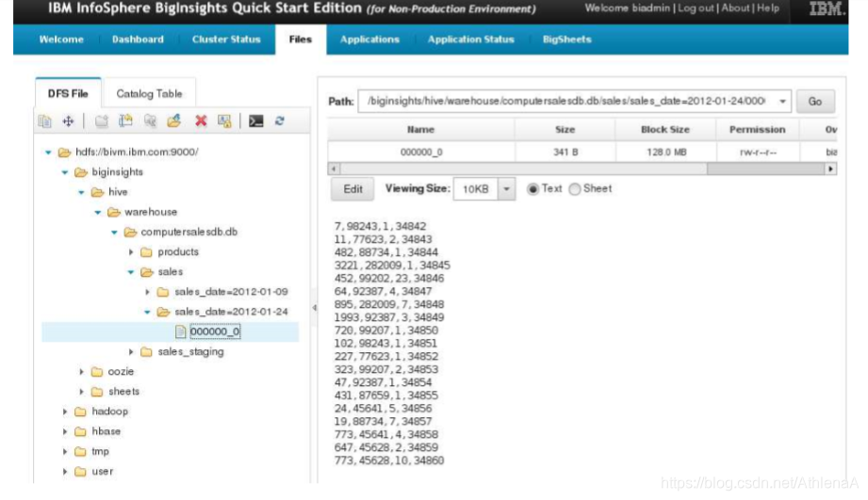Switch to the Dashboard tab
Viewport: 868px width, 500px height.
(x=138, y=40)
